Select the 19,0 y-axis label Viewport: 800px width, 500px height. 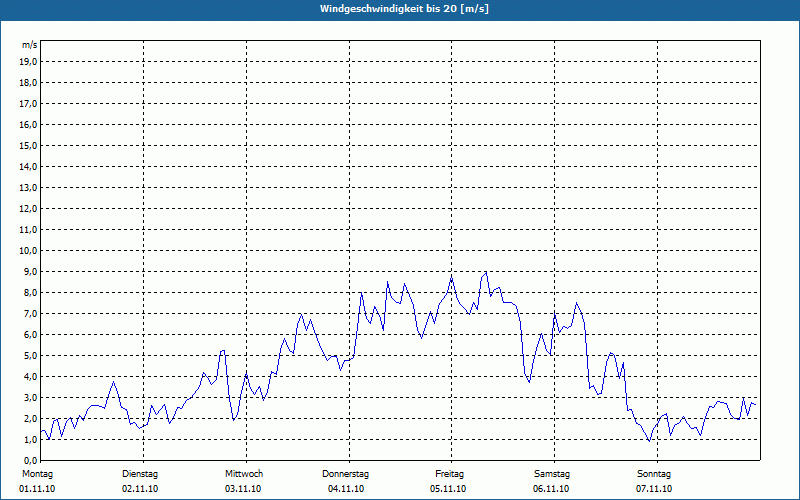28,62
